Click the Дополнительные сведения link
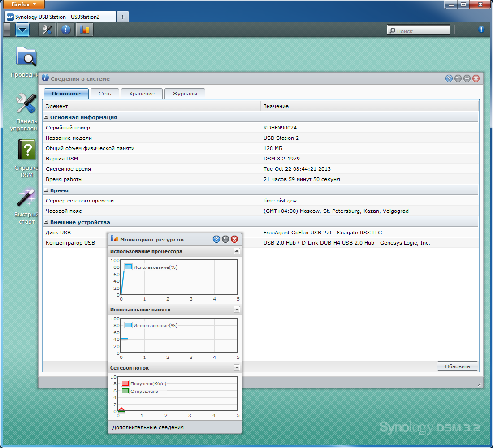Screen dimensions: 493x448 click(x=148, y=427)
